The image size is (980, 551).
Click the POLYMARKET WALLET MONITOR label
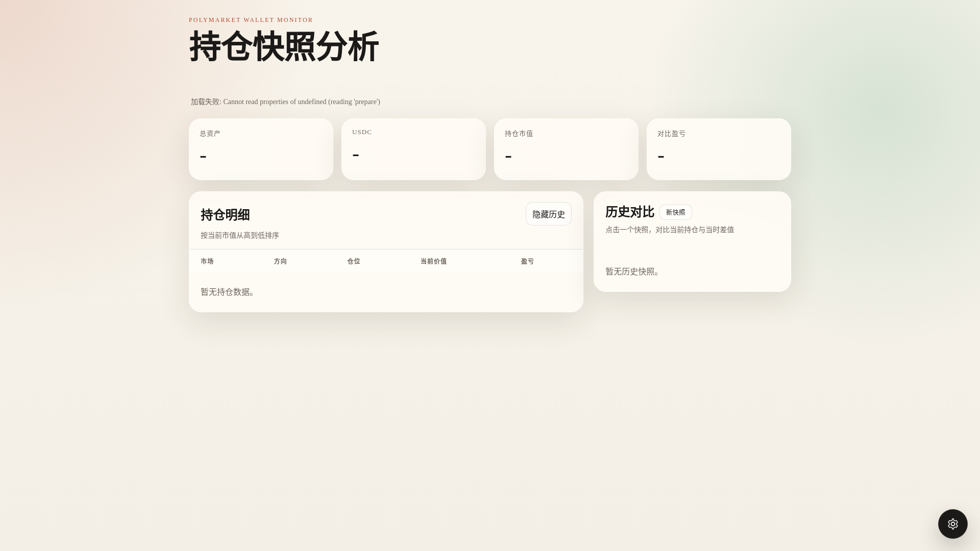click(251, 20)
